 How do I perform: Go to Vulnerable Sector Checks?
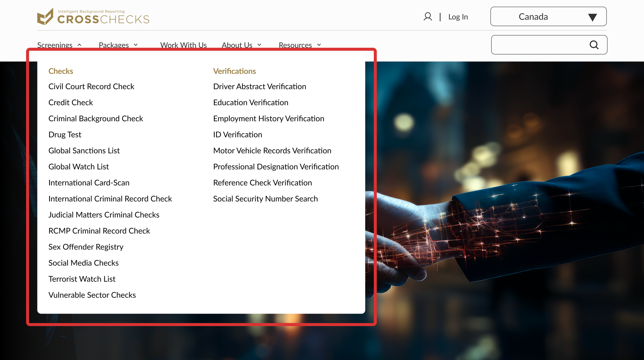pos(92,295)
